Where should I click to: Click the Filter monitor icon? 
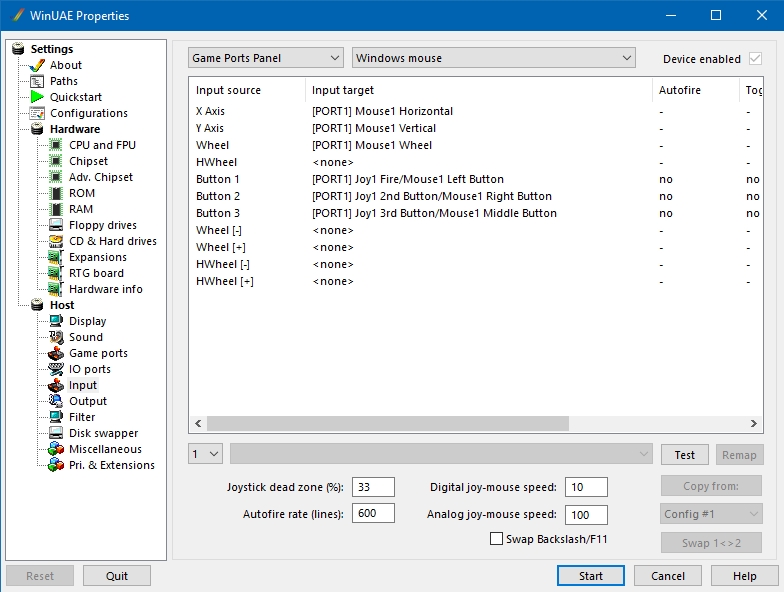[56, 418]
